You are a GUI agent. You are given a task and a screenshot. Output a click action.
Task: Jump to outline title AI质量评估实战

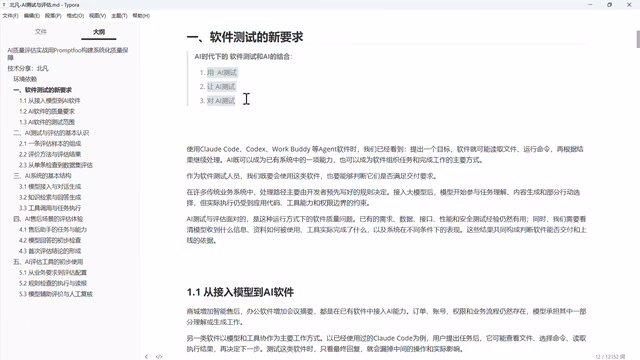pos(68,53)
